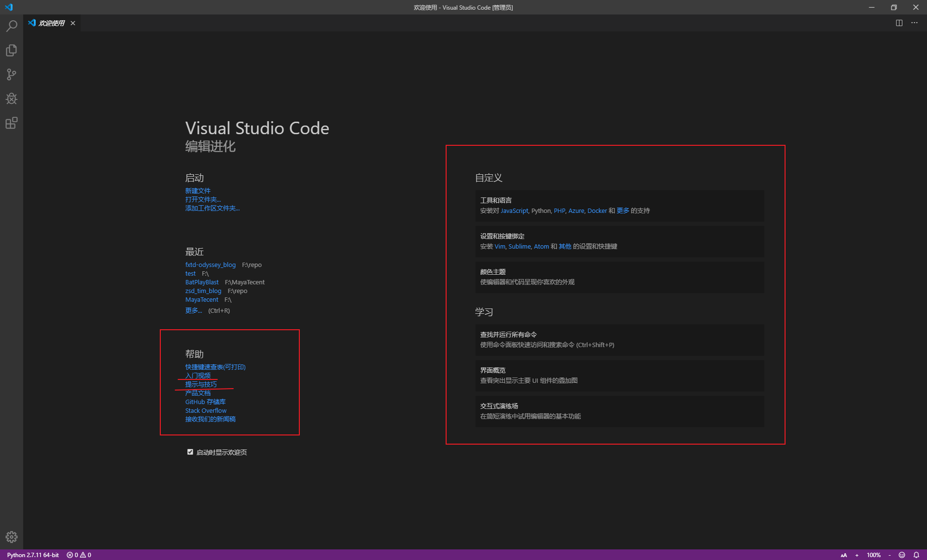Viewport: 927px width, 560px height.
Task: Open the Manage gear icon
Action: pos(12,537)
